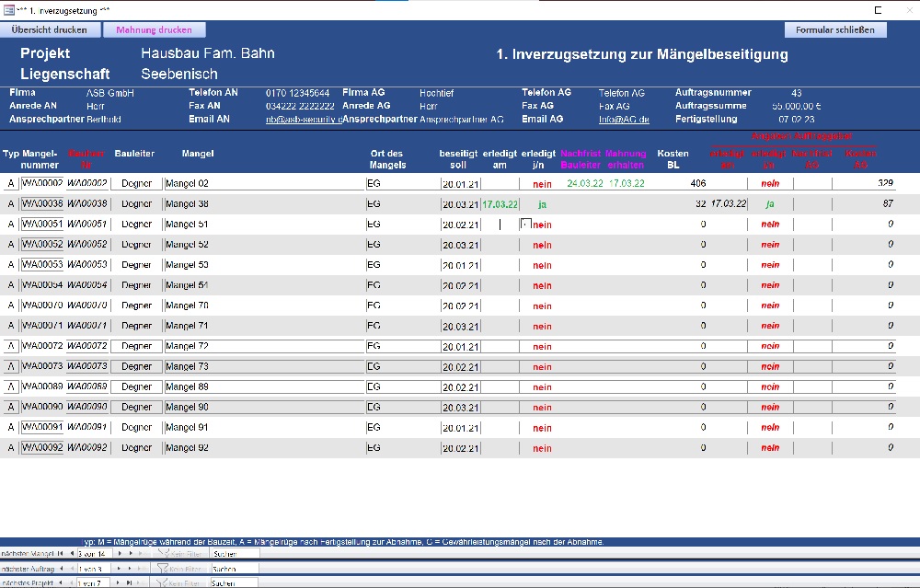Click the Kein Filter icon in nächstes Projekt bar
The image size is (920, 588).
click(x=161, y=583)
